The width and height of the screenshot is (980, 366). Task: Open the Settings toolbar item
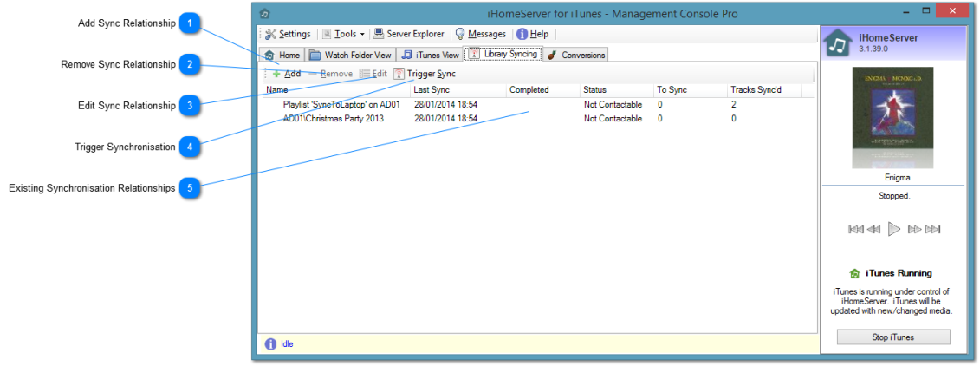point(288,34)
